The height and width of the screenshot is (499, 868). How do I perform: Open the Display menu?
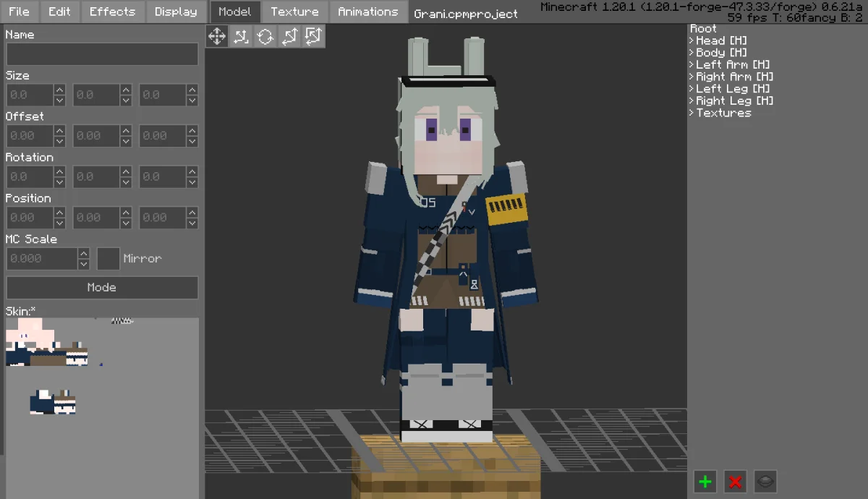[176, 12]
